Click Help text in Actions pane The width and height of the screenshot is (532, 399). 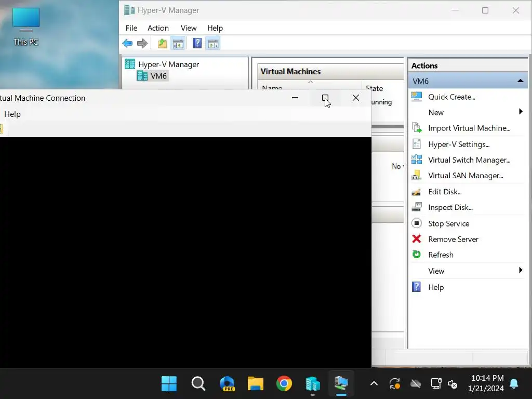(x=436, y=288)
